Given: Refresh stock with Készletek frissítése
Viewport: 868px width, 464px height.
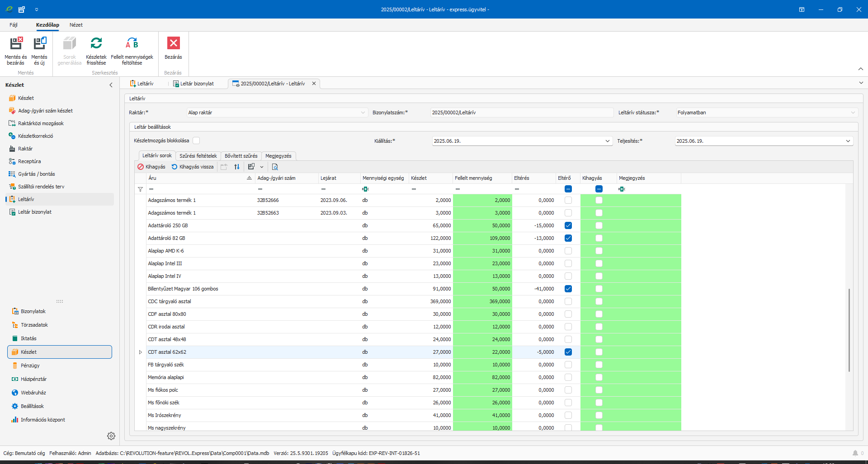Looking at the screenshot, I should 96,44.
